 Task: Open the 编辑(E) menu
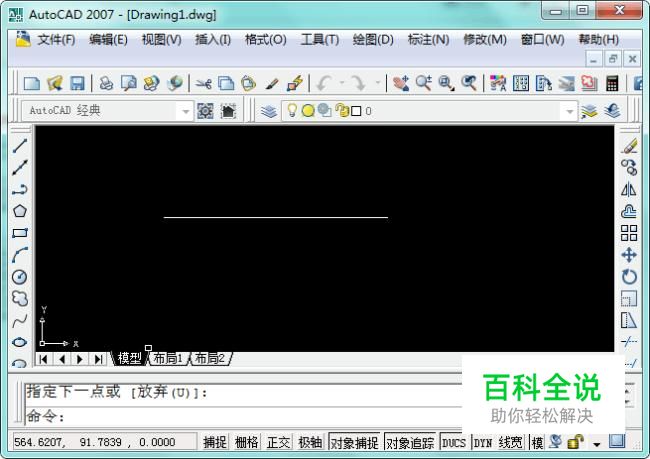coord(108,40)
